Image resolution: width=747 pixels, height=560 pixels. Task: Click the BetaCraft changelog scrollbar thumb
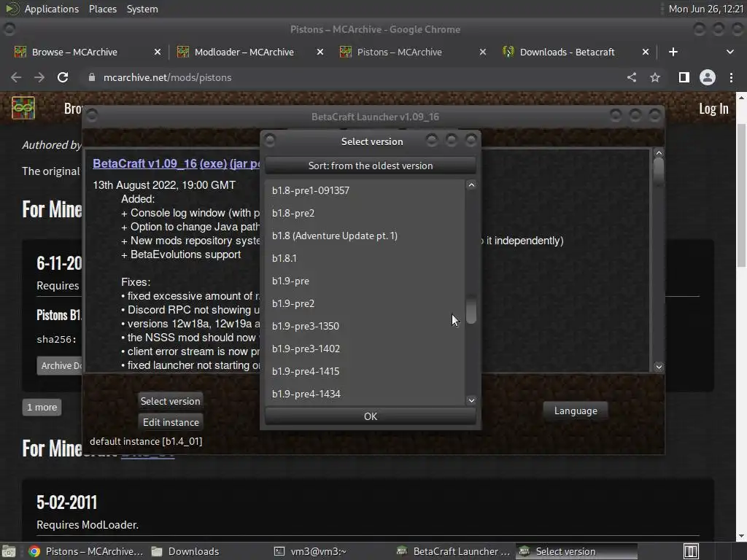tap(659, 172)
